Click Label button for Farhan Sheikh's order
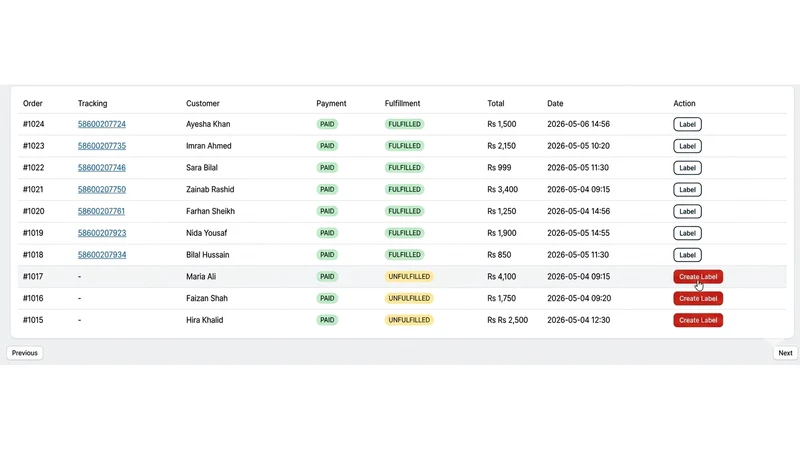Image resolution: width=800 pixels, height=450 pixels. pos(687,211)
